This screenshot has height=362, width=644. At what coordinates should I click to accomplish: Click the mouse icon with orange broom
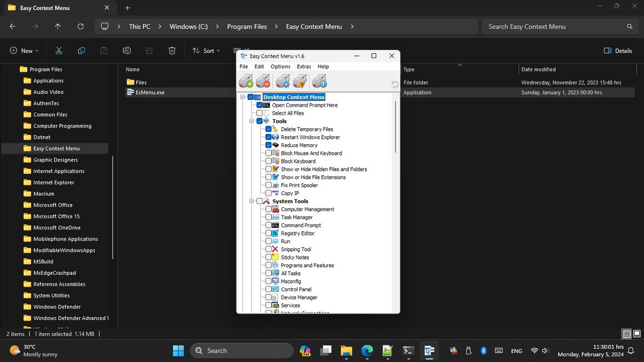pos(300,80)
